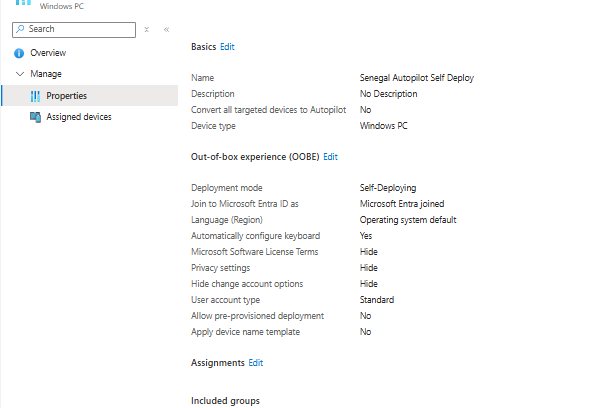Click the Windows PC profile icon at top
Image resolution: width=609 pixels, height=408 pixels.
(x=20, y=4)
